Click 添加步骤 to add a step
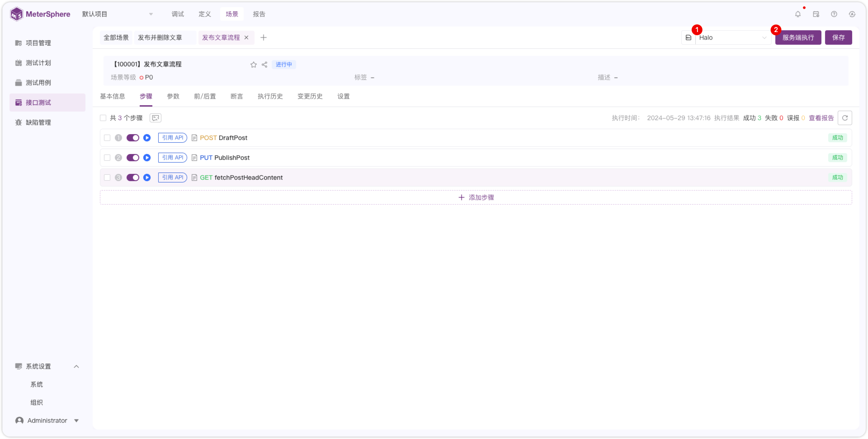This screenshot has height=439, width=868. point(476,197)
